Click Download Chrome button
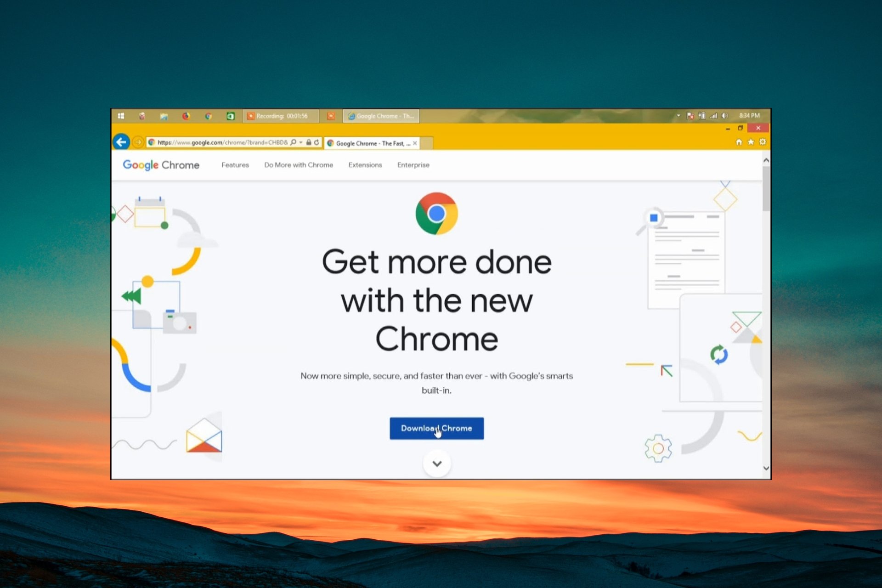This screenshot has width=882, height=588. pos(436,428)
